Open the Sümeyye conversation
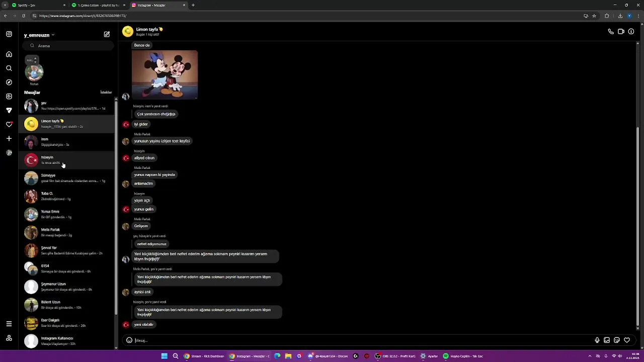644x362 pixels. pos(67,178)
